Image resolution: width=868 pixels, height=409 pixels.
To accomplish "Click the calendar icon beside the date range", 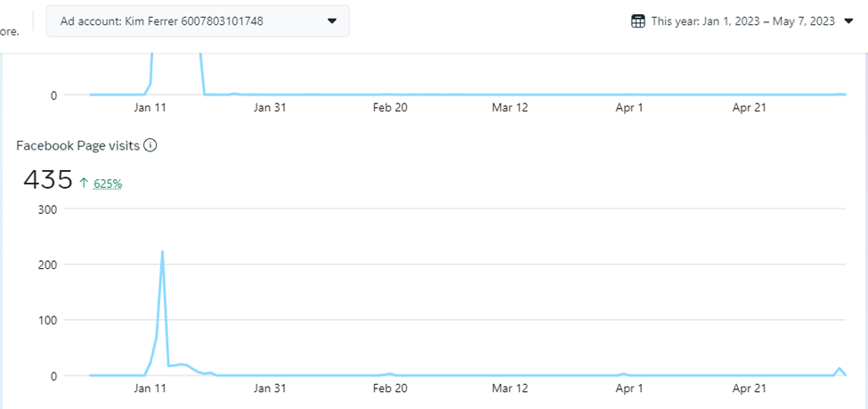I will tap(637, 21).
